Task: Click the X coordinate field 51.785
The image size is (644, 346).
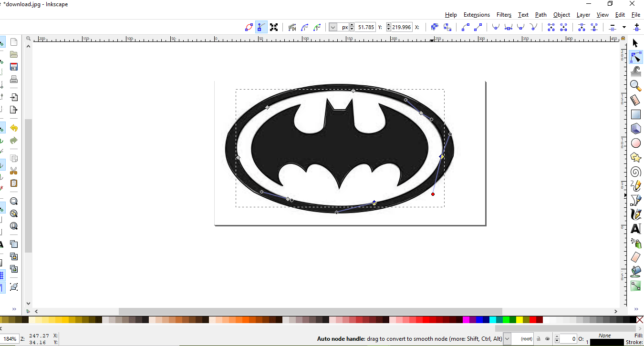Action: click(x=366, y=27)
